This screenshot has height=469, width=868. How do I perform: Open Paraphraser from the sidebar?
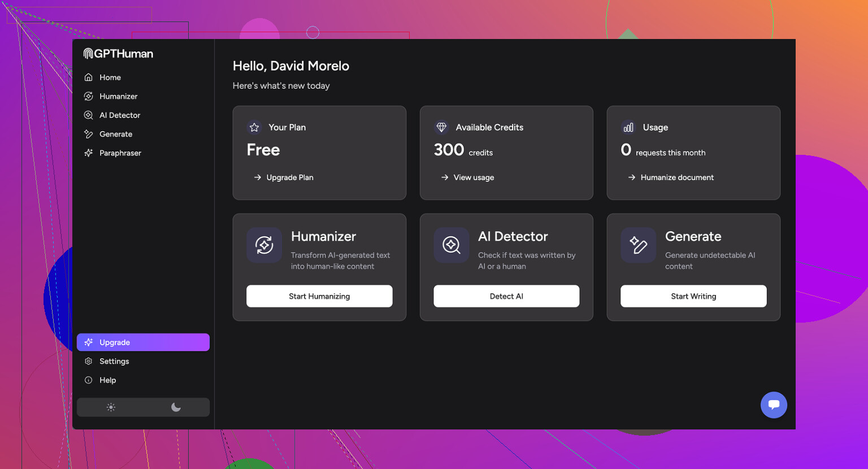120,153
